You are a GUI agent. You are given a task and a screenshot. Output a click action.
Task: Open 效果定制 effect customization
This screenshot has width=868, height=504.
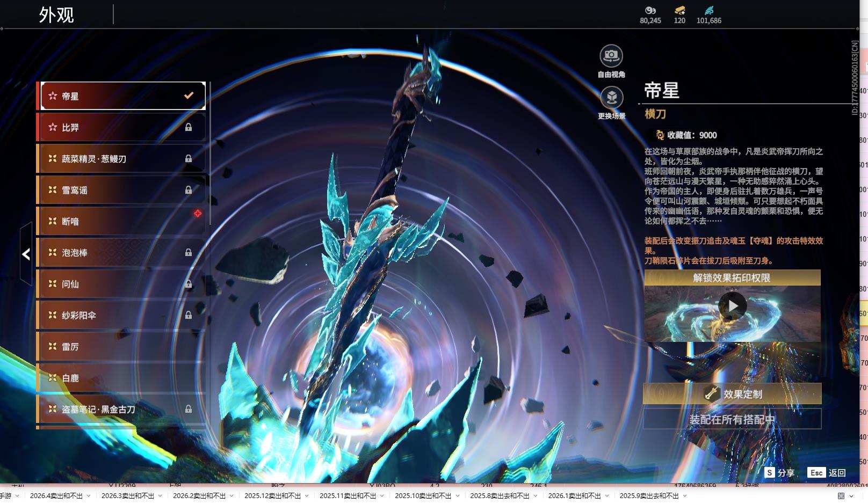(732, 393)
